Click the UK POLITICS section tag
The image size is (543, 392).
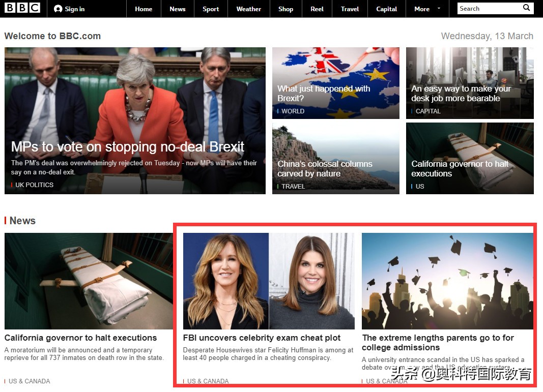34,185
